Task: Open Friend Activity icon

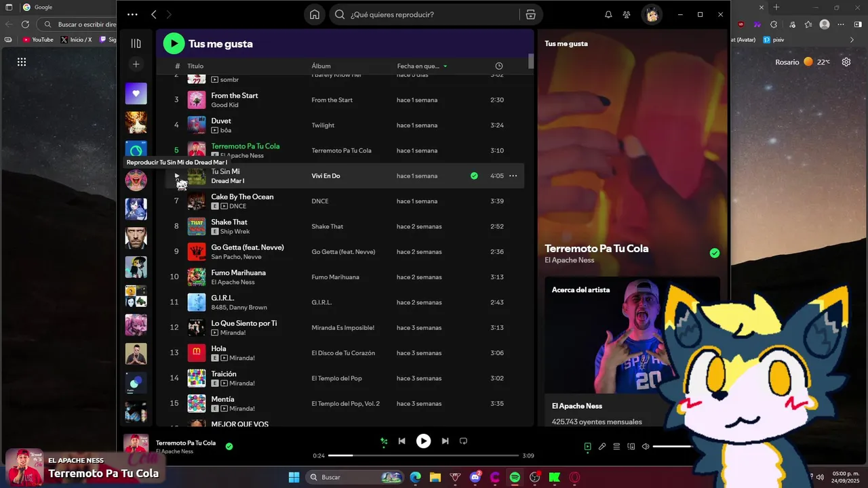Action: [627, 14]
